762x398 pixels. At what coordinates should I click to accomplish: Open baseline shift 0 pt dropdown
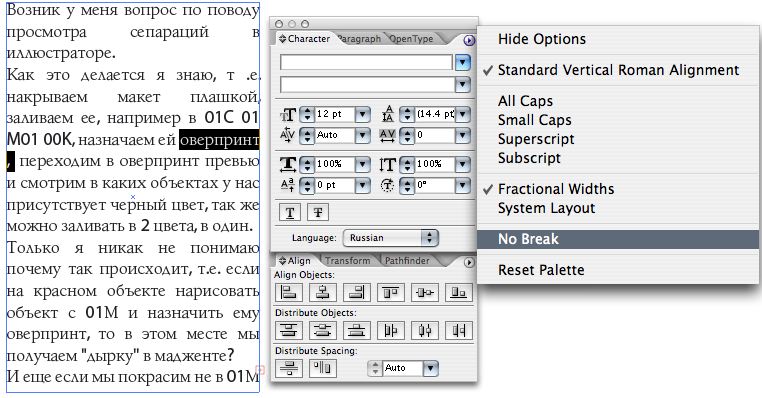coord(363,185)
